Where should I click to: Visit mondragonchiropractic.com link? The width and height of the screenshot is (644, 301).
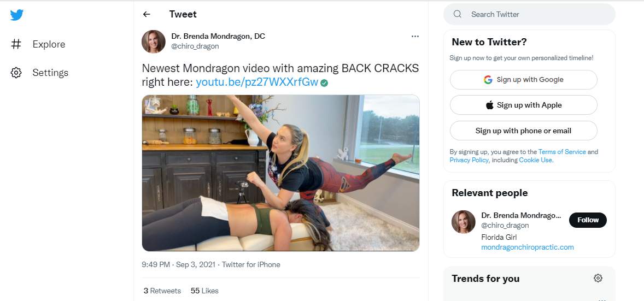tap(527, 247)
